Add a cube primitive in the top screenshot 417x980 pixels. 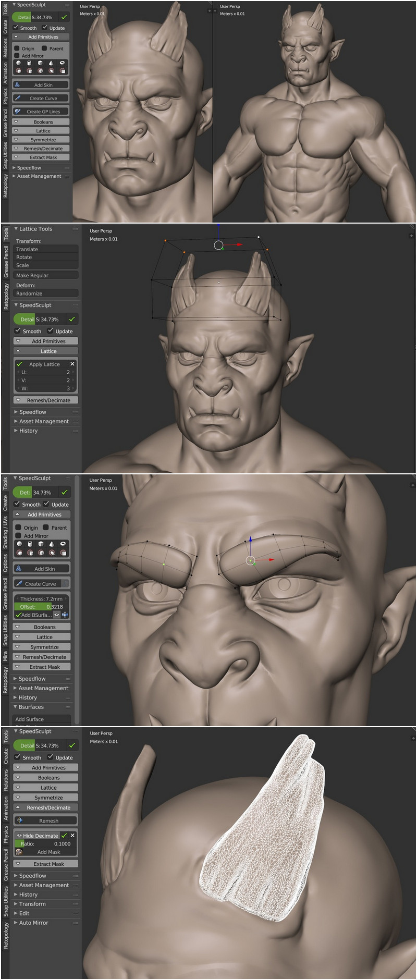40,63
